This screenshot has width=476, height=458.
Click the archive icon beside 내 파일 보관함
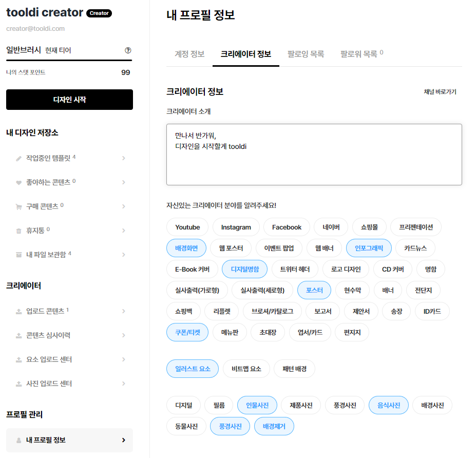(19, 255)
